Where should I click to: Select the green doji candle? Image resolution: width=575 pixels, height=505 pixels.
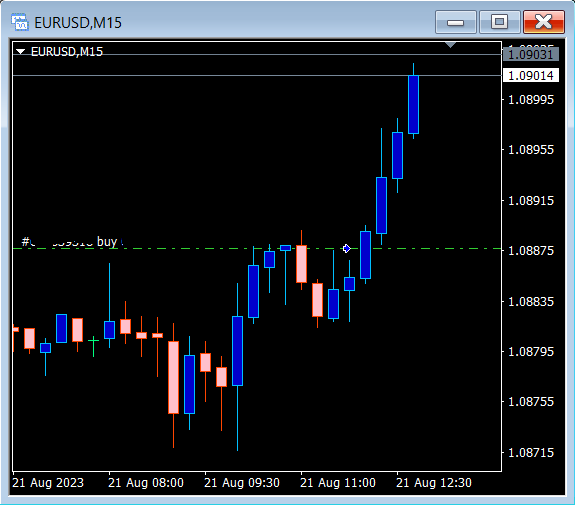pos(94,341)
